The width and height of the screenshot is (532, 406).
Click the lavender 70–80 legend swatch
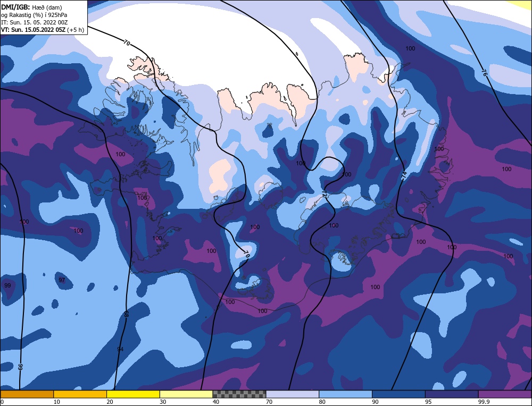(x=293, y=394)
